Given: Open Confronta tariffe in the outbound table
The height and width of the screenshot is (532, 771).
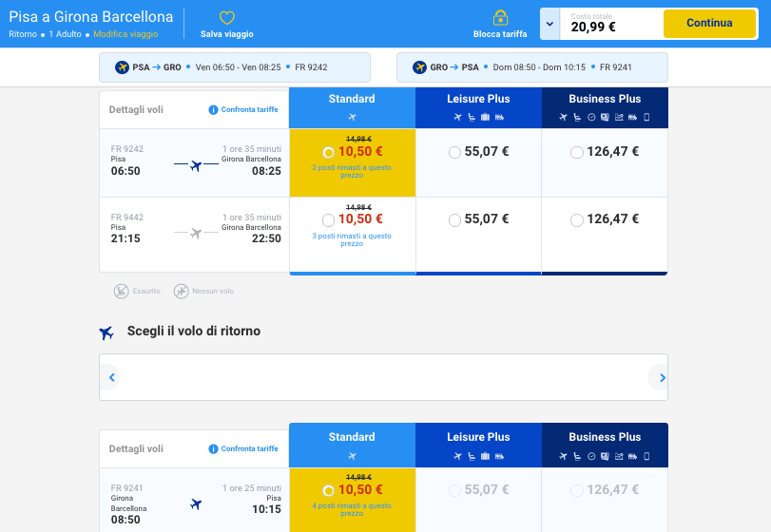Looking at the screenshot, I should pos(249,109).
